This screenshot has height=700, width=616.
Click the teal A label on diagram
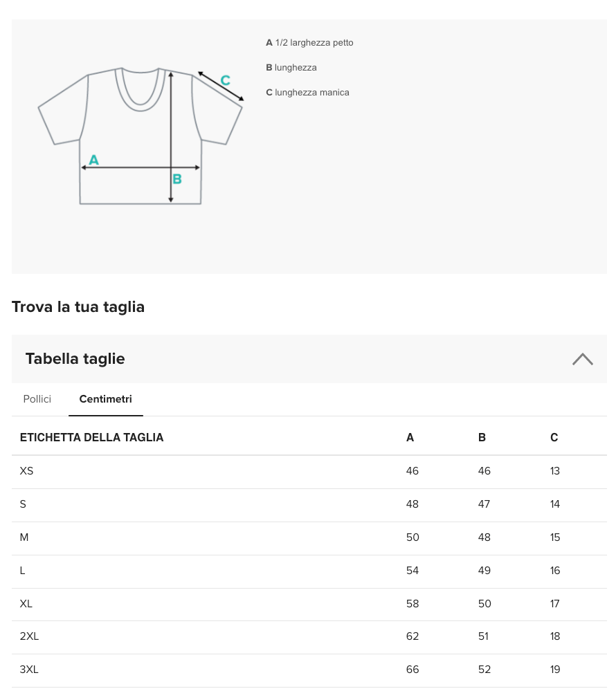point(94,160)
